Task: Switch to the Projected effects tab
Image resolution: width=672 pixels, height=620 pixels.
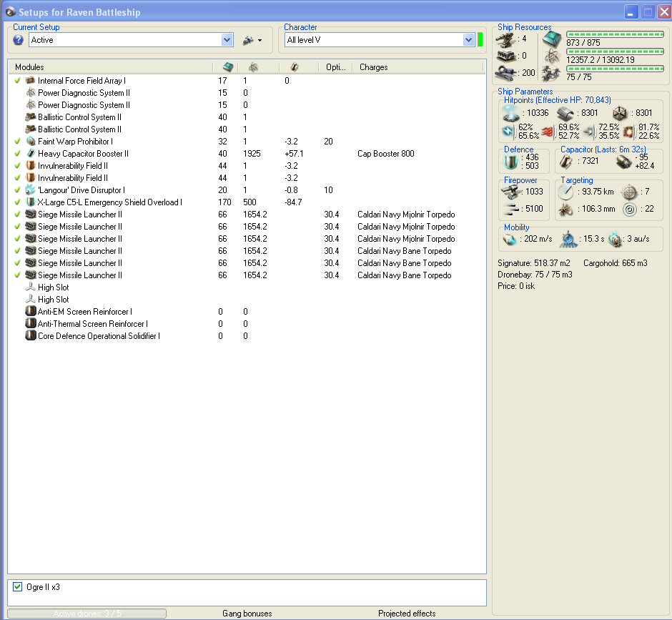Action: tap(407, 614)
